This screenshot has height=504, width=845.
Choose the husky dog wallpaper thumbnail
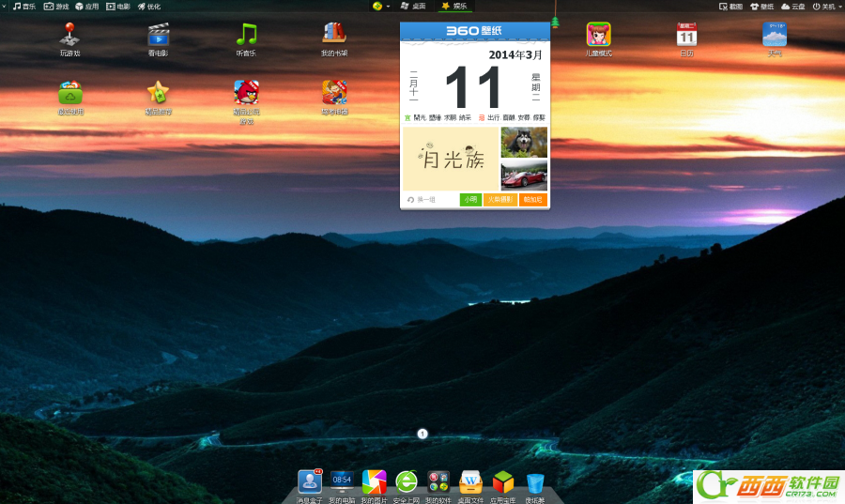524,142
